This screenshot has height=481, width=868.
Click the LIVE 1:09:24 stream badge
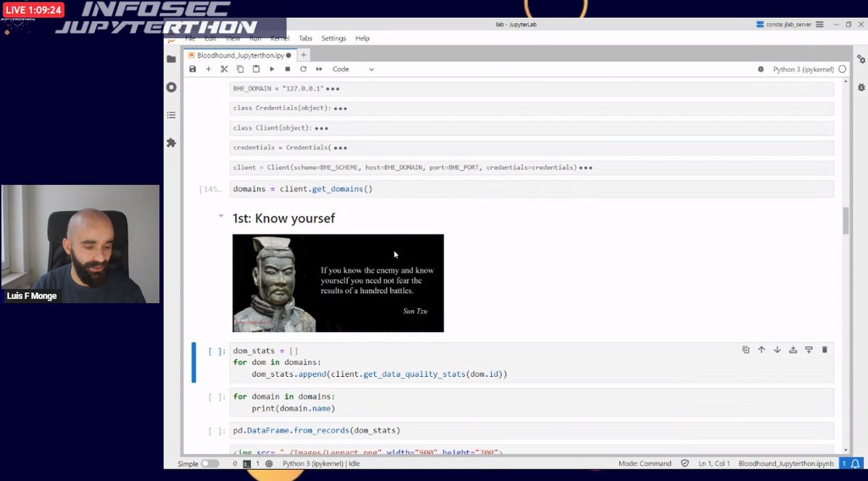[33, 10]
